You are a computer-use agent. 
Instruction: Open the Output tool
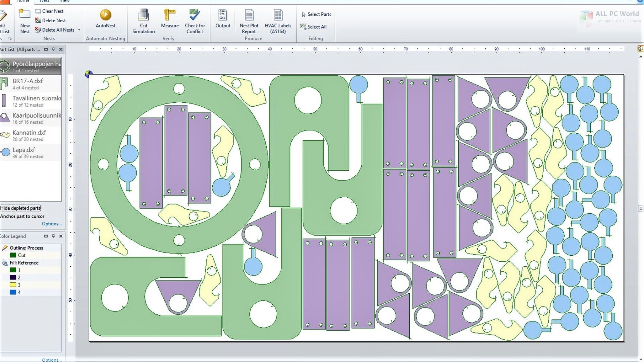(223, 21)
